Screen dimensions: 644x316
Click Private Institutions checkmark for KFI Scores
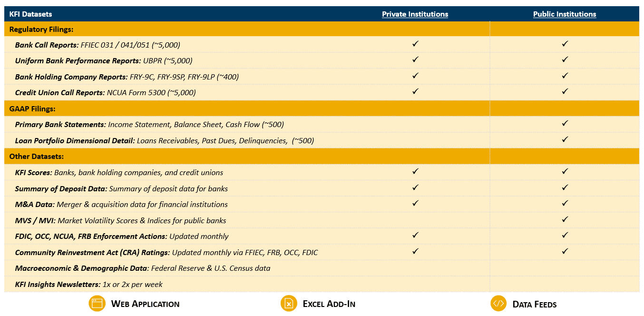pos(415,171)
